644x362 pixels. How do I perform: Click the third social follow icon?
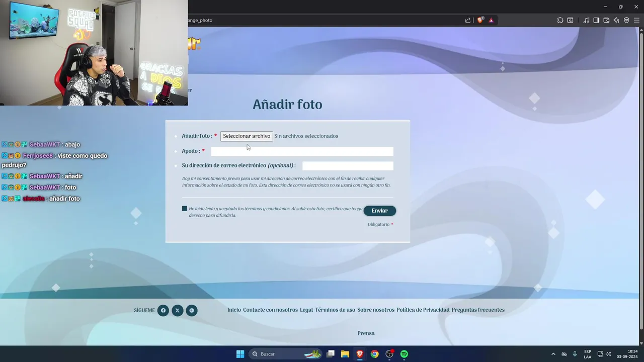[x=192, y=311]
